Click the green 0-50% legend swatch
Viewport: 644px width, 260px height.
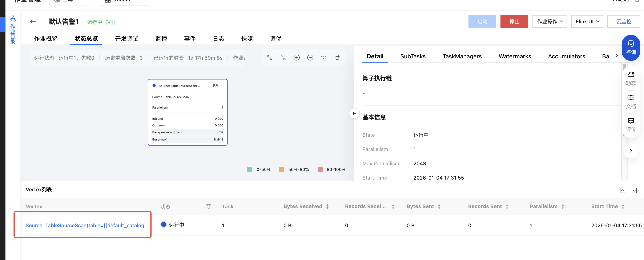coord(250,169)
